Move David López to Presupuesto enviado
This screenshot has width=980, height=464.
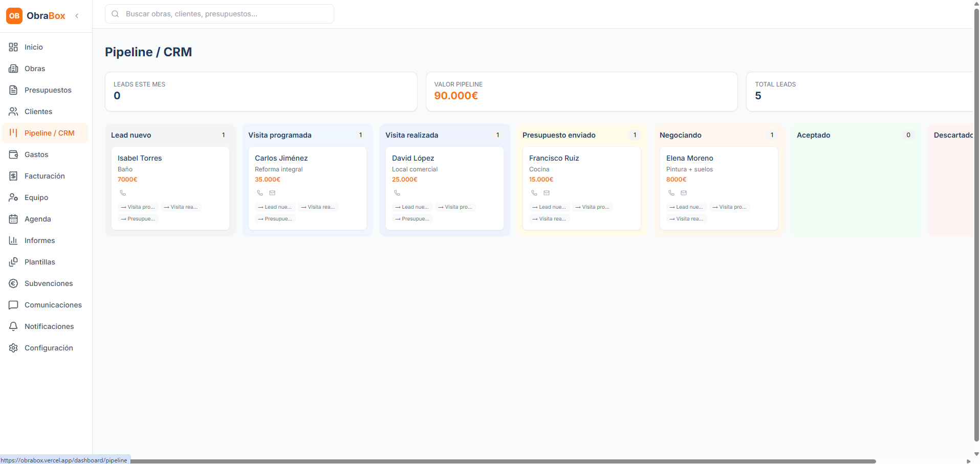tap(412, 219)
